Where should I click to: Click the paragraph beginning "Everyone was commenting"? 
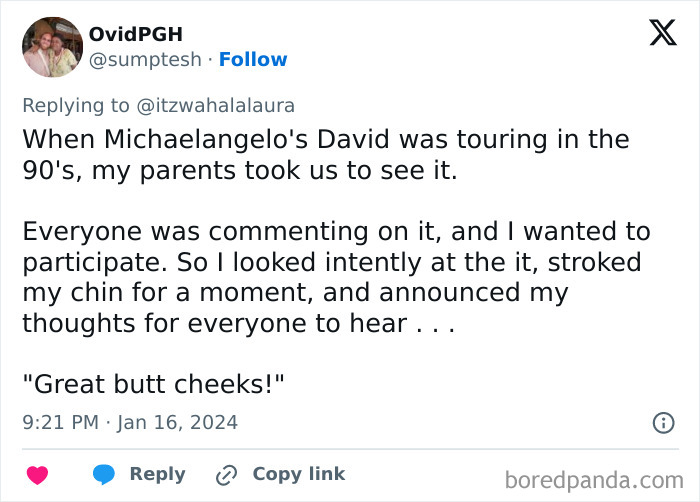coord(336,278)
